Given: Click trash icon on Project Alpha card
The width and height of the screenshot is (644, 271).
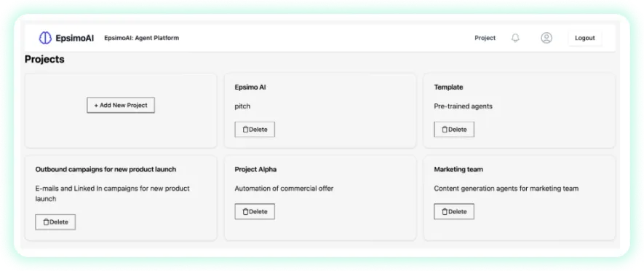Looking at the screenshot, I should [246, 212].
